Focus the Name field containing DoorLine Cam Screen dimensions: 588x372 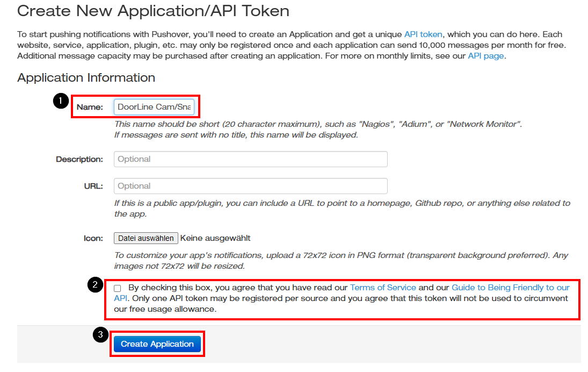pyautogui.click(x=154, y=107)
